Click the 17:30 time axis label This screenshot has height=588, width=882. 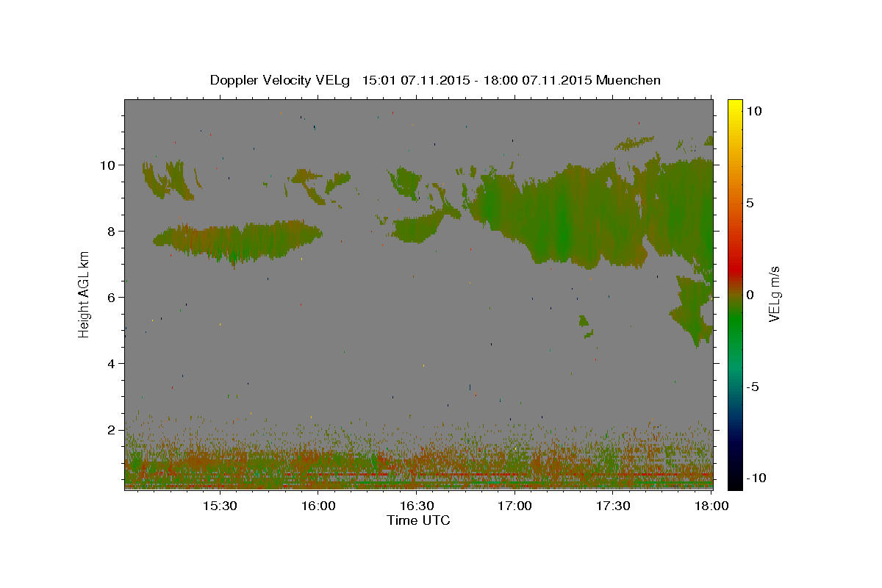613,506
